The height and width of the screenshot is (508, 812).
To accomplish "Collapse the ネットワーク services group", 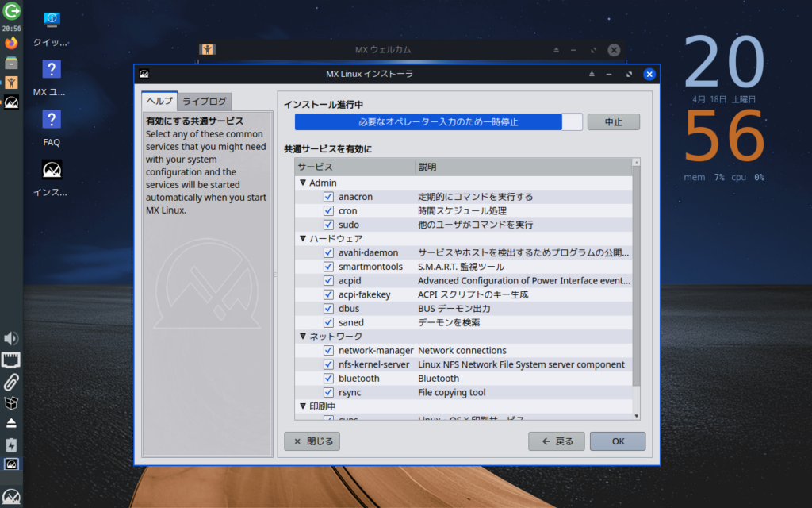I will point(303,337).
